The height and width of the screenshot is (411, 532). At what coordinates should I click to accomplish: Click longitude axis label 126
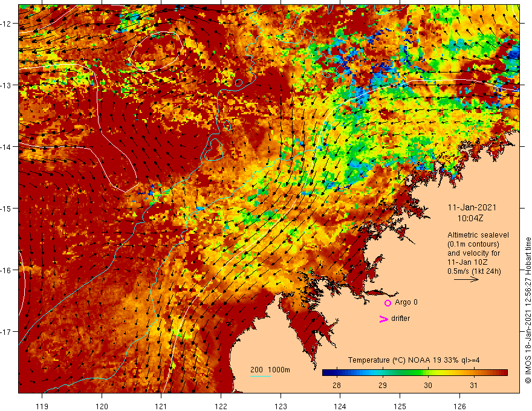coord(459,406)
